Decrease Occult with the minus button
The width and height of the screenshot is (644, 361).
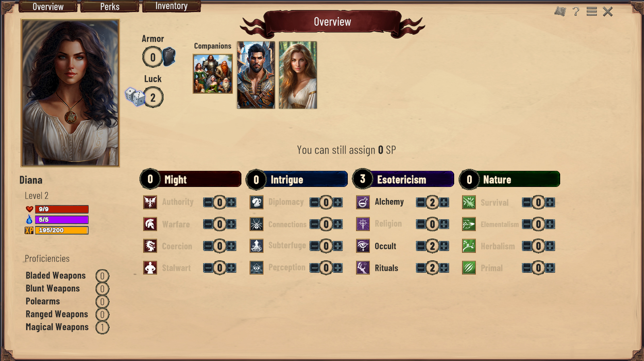[421, 246]
